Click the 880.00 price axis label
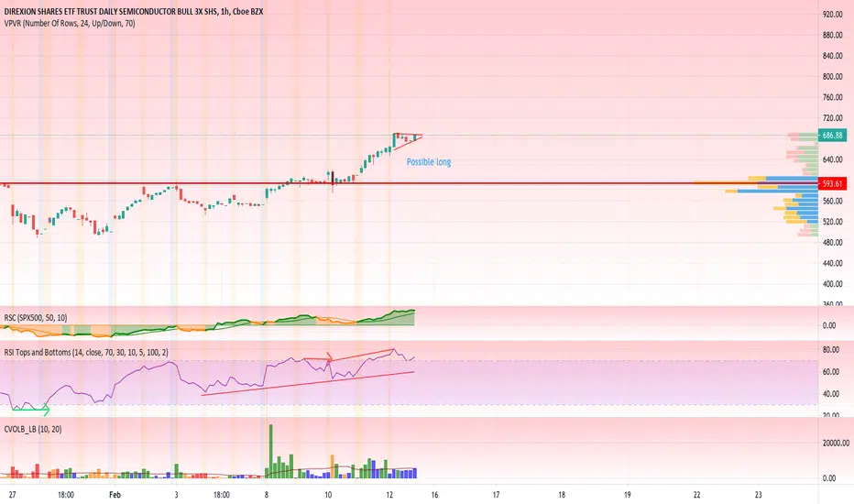Screen dimensions: 854x504 click(x=832, y=35)
